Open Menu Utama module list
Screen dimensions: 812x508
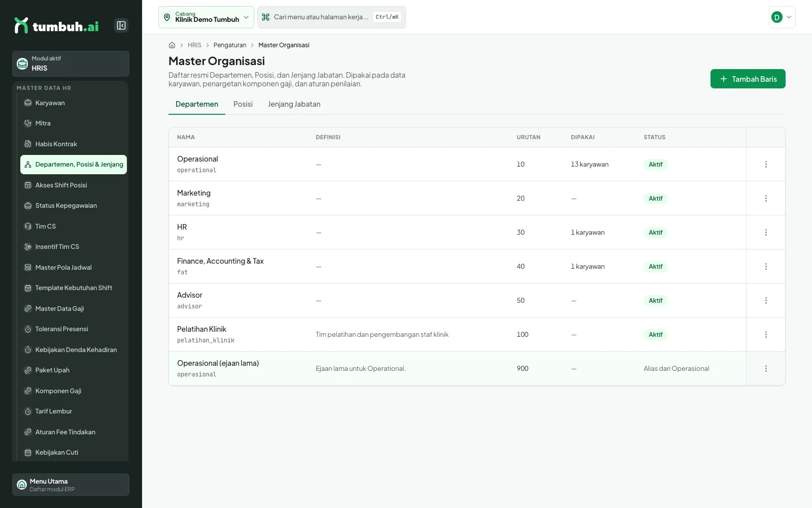pos(71,485)
